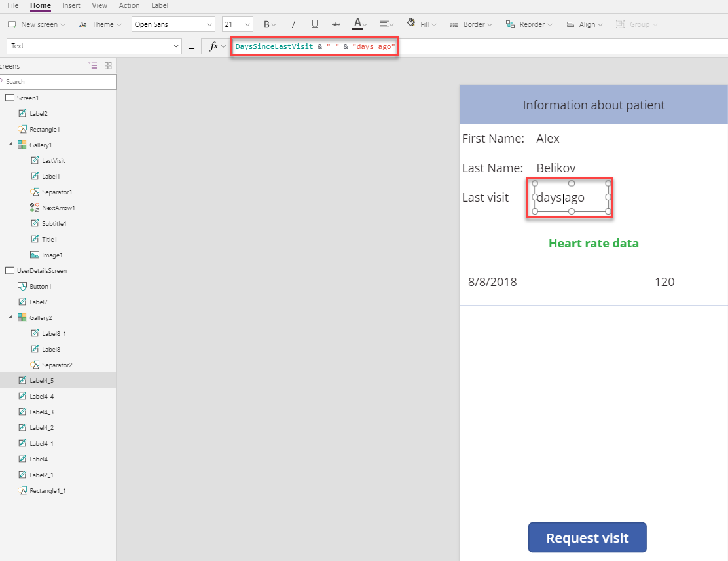The image size is (728, 561).
Task: Apply strikethrough formatting
Action: [336, 25]
